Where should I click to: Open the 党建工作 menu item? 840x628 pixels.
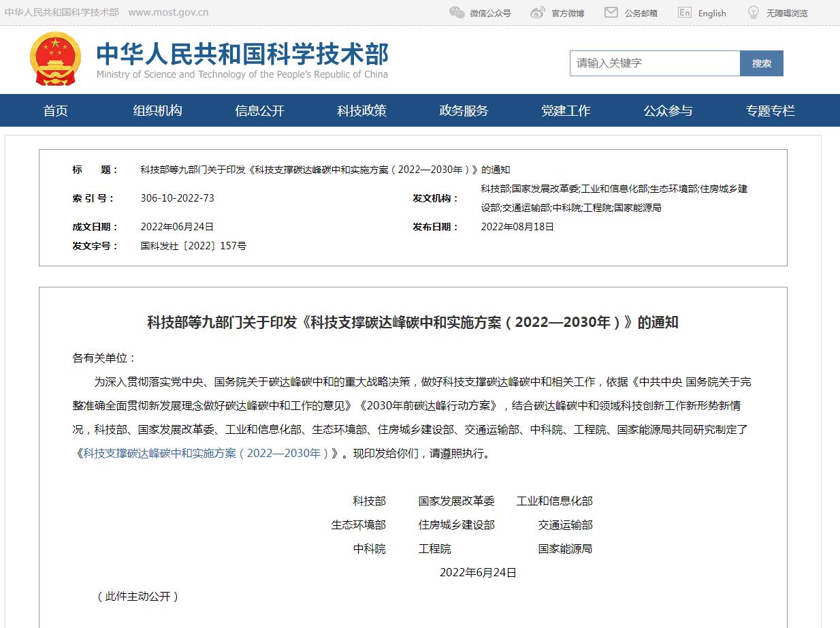[x=566, y=110]
